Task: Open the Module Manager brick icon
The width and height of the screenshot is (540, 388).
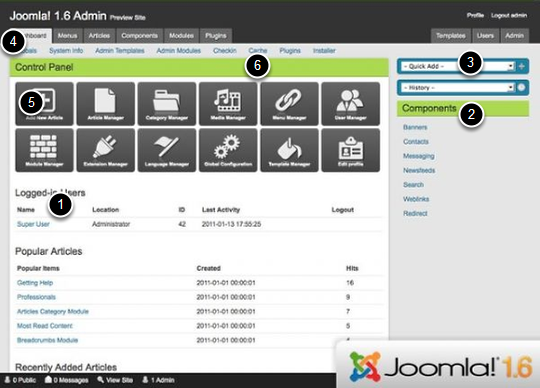Action: click(44, 150)
